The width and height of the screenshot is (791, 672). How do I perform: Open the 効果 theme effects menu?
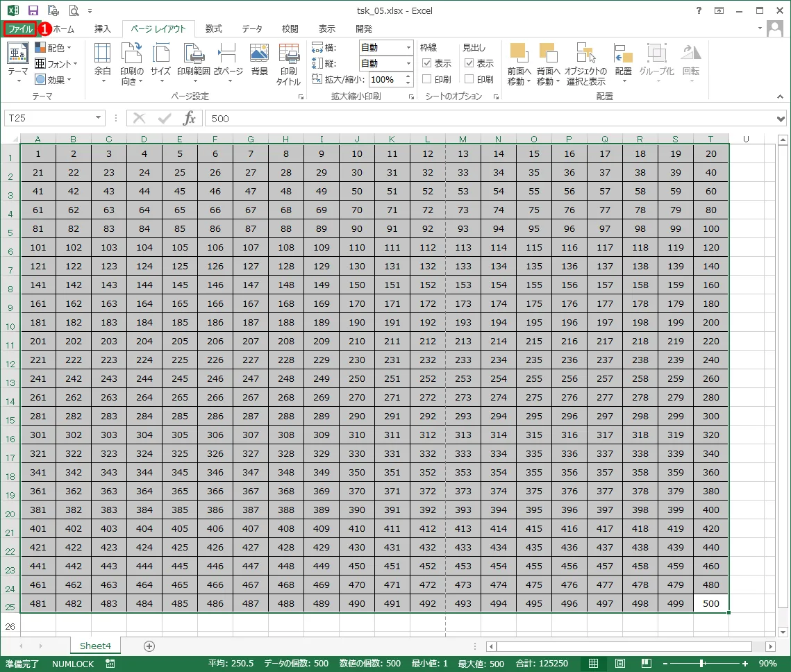click(53, 80)
